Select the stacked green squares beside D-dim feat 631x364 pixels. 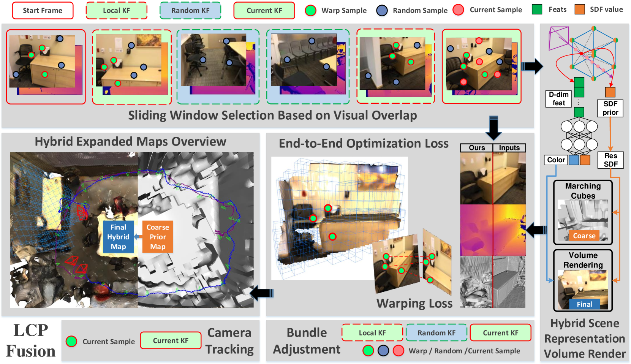pyautogui.click(x=579, y=97)
